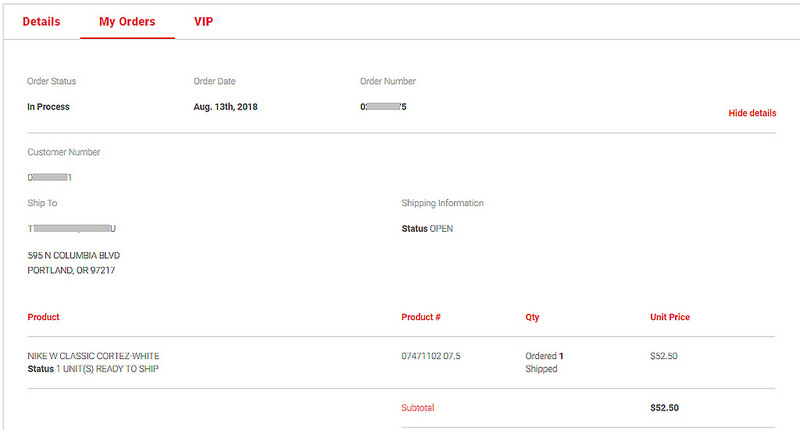Click the Hide details link

click(752, 113)
